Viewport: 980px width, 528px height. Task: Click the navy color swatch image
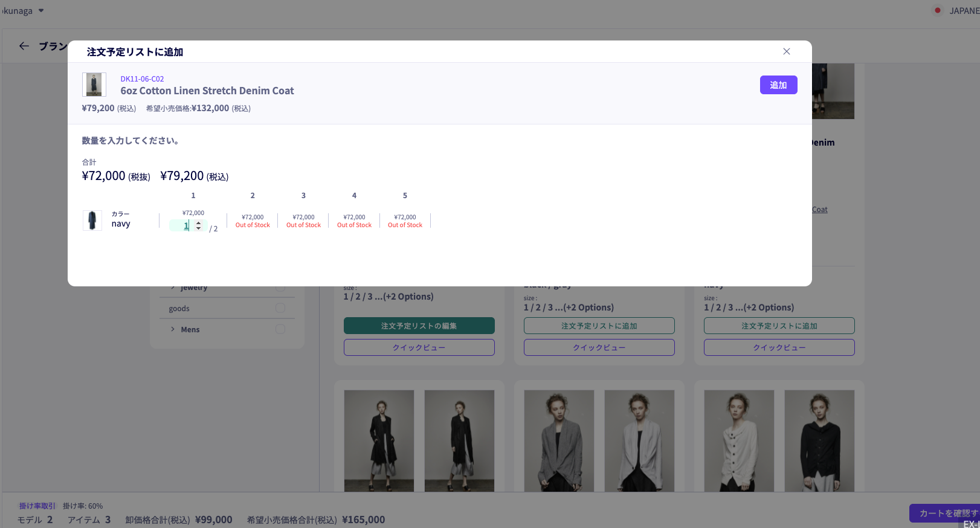point(92,221)
